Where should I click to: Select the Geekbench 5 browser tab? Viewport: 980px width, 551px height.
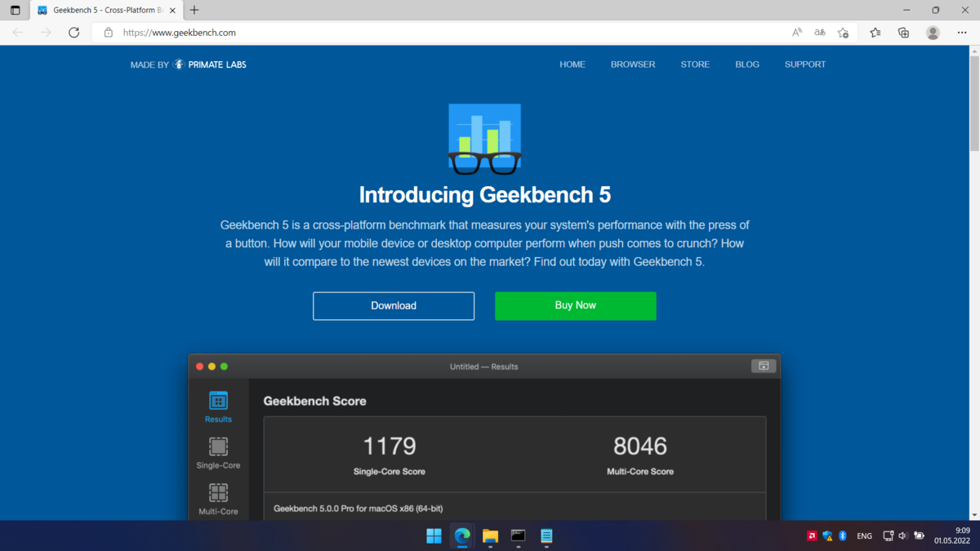[107, 11]
